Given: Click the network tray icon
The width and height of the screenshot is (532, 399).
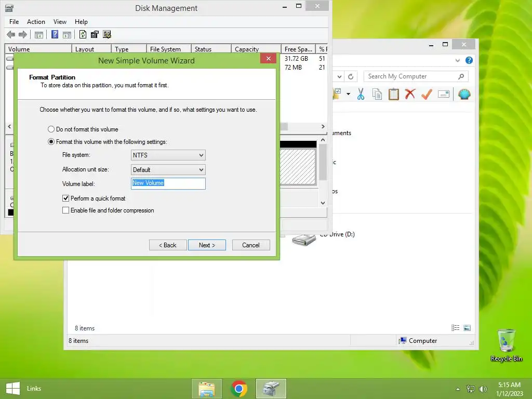Looking at the screenshot, I should (x=471, y=389).
